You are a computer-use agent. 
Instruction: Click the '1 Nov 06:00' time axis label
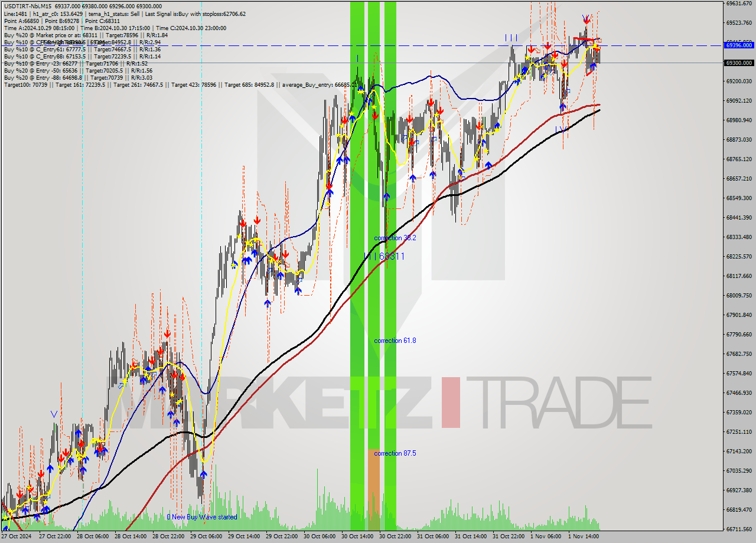point(546,537)
